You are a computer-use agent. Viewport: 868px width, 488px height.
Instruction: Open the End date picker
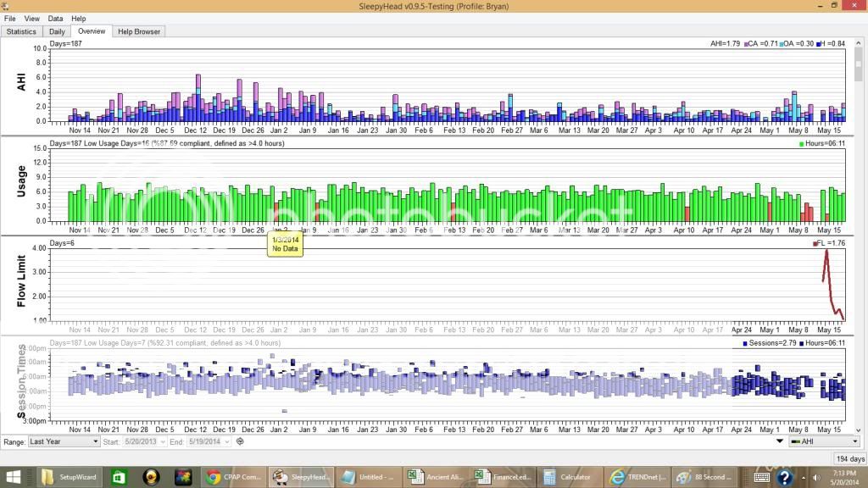point(209,441)
